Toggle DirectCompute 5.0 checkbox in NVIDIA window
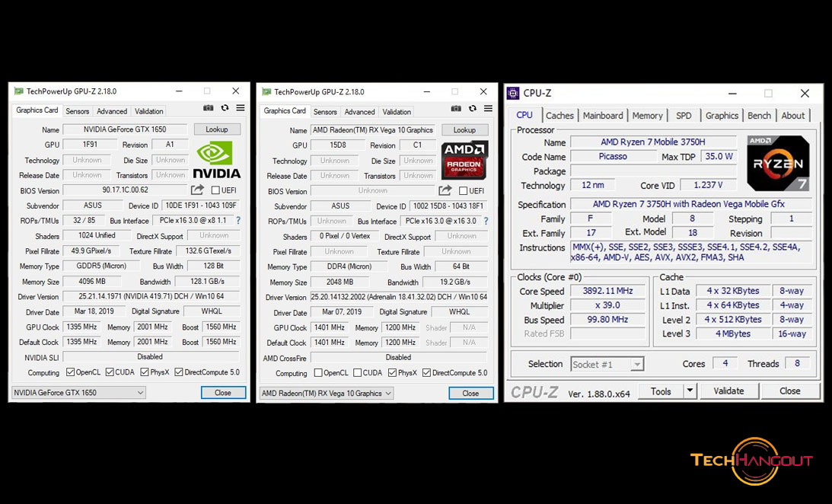The width and height of the screenshot is (832, 504). [x=179, y=372]
